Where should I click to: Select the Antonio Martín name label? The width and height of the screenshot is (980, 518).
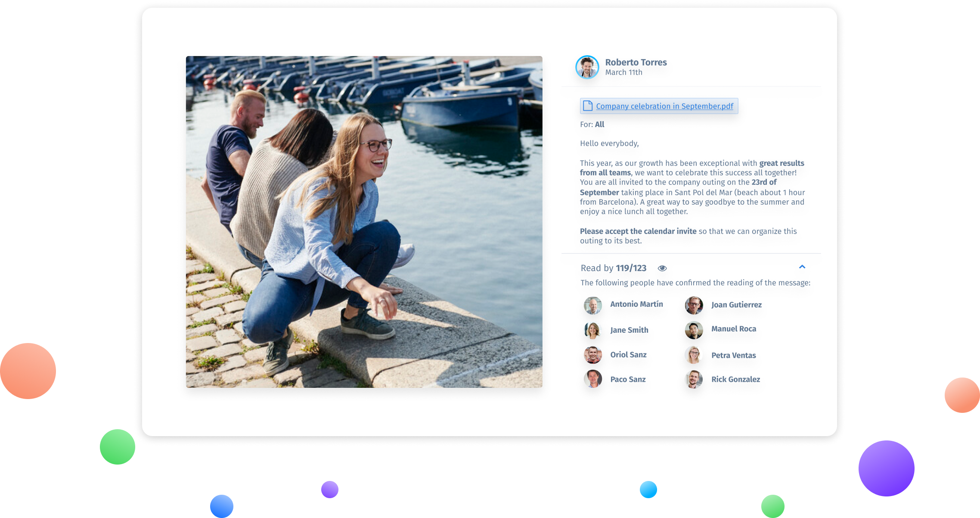[x=636, y=304]
